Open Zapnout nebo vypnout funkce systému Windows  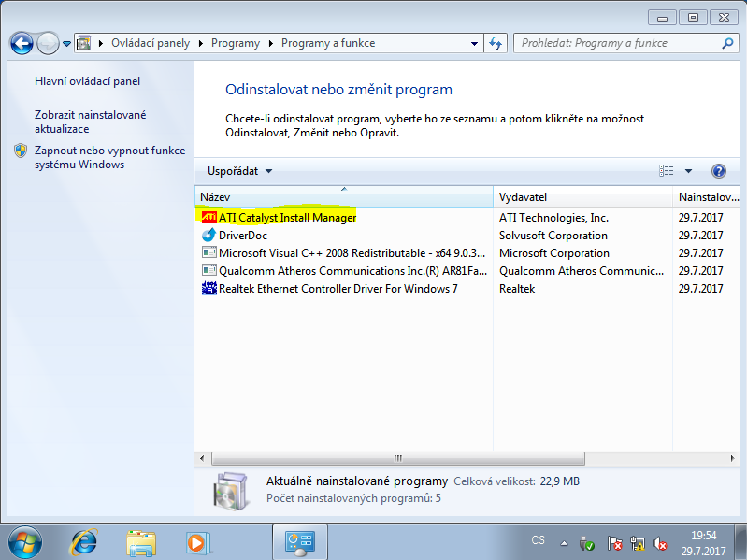(109, 158)
